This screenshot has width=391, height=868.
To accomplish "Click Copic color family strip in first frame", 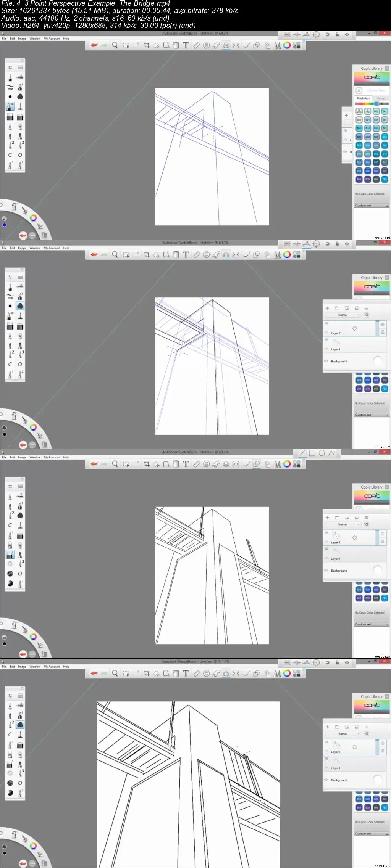I will coord(372,104).
